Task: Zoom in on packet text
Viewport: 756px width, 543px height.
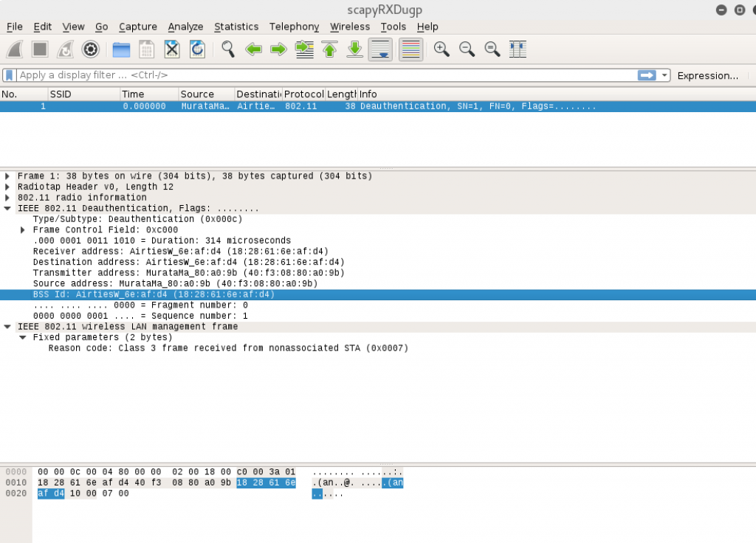Action: [441, 49]
